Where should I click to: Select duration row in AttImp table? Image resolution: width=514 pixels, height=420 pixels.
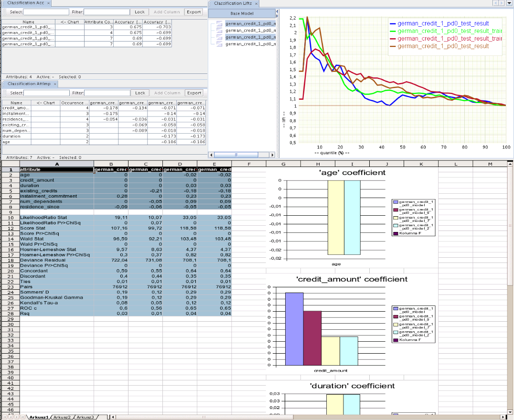[104, 136]
